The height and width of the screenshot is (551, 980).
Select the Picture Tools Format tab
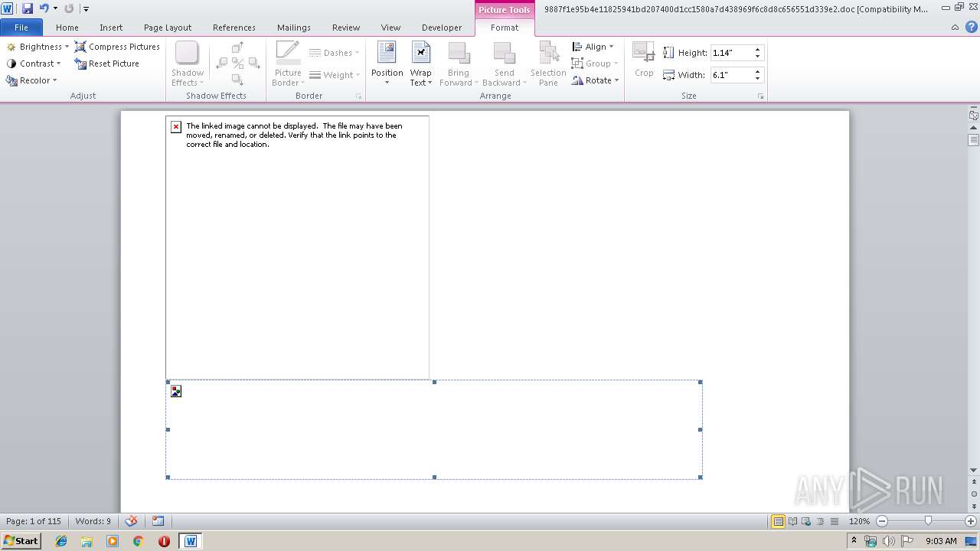505,28
